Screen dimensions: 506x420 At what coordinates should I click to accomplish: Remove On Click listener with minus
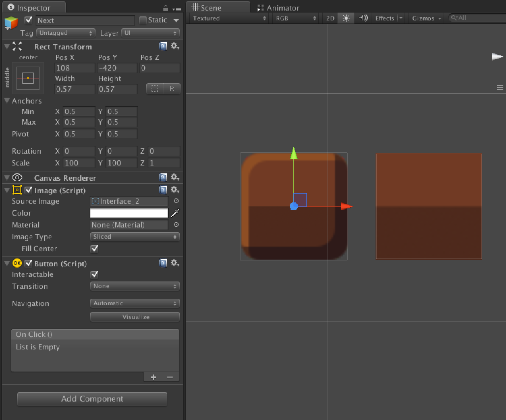(170, 377)
